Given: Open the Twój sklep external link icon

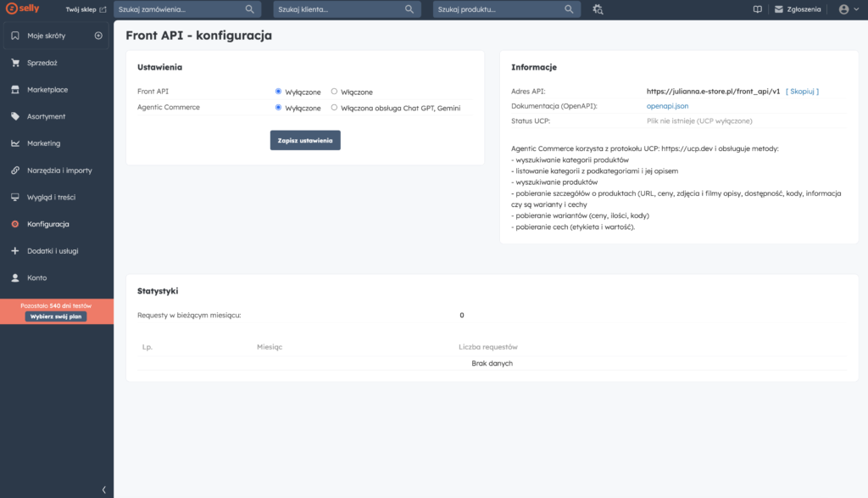Looking at the screenshot, I should [103, 9].
